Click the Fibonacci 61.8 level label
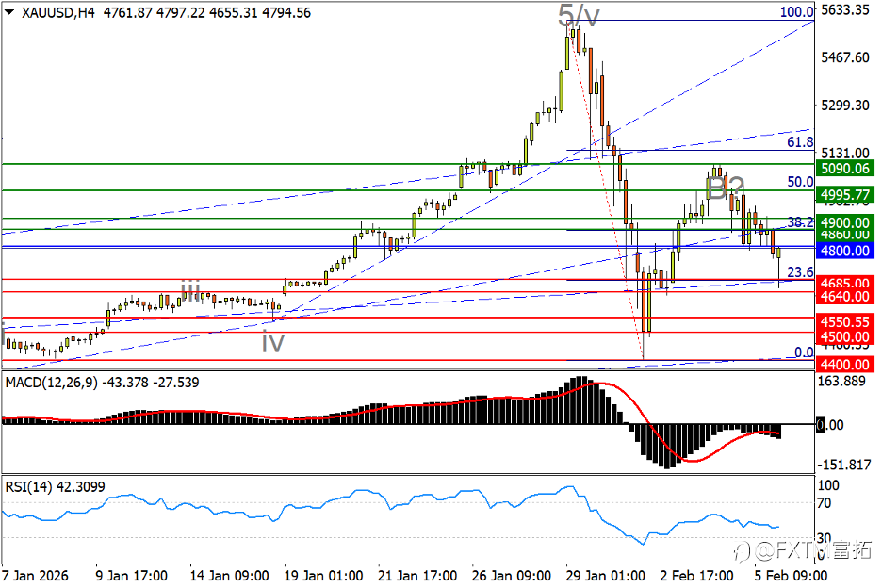Image resolution: width=882 pixels, height=588 pixels. (x=800, y=141)
